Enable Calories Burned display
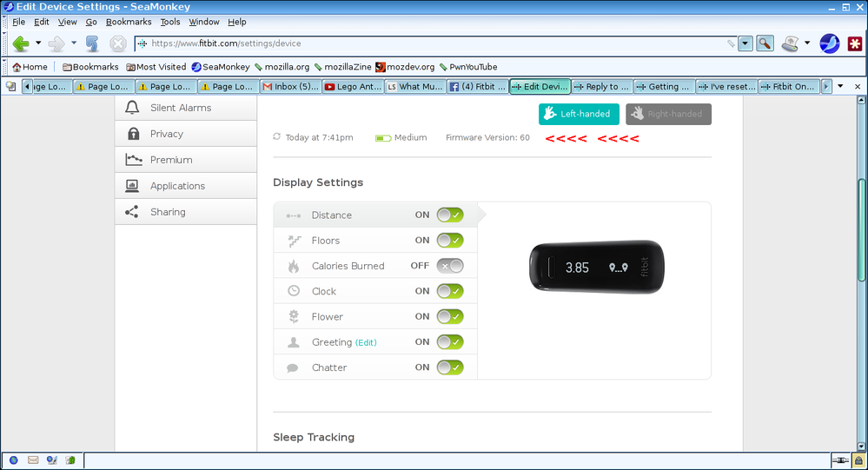This screenshot has height=470, width=868. click(x=449, y=266)
